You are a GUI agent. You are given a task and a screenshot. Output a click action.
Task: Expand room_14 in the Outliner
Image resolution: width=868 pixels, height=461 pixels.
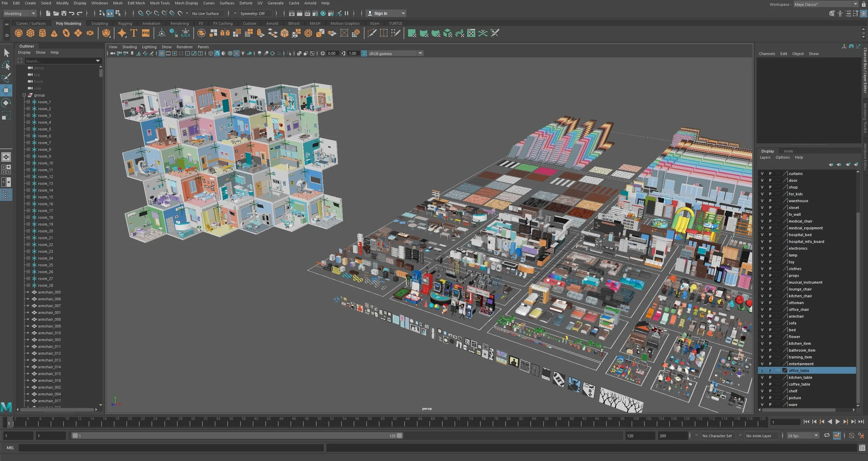[x=28, y=190]
